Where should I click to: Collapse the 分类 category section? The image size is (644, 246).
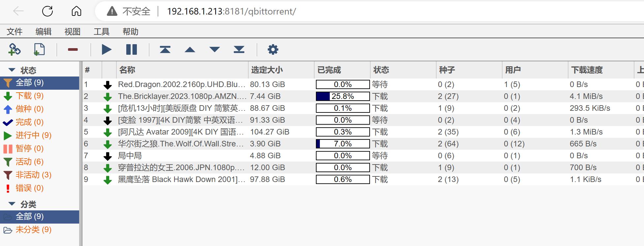(12, 204)
